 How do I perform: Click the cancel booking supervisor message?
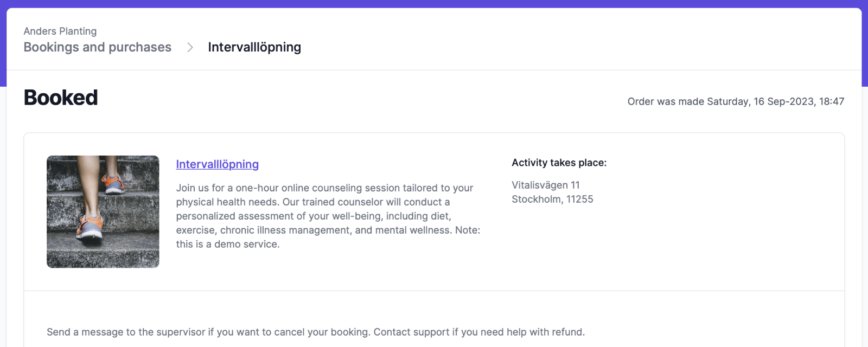[x=208, y=332]
